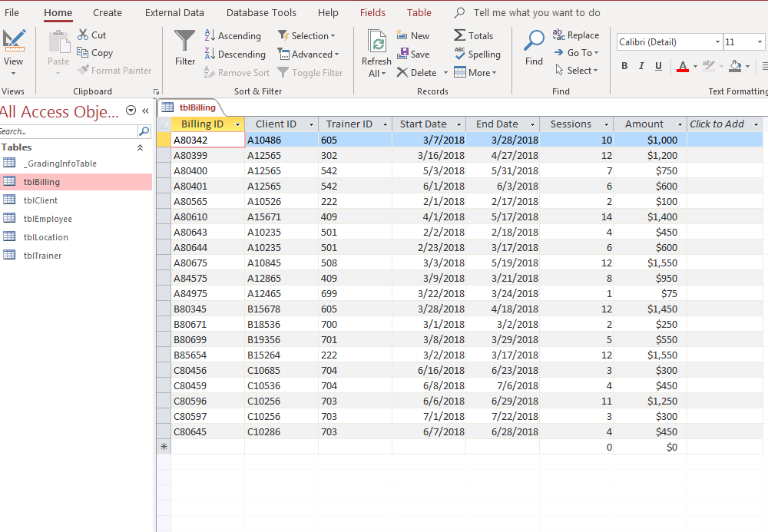Click the Copy icon in Clipboard group
Screen dimensions: 768x532
95,52
